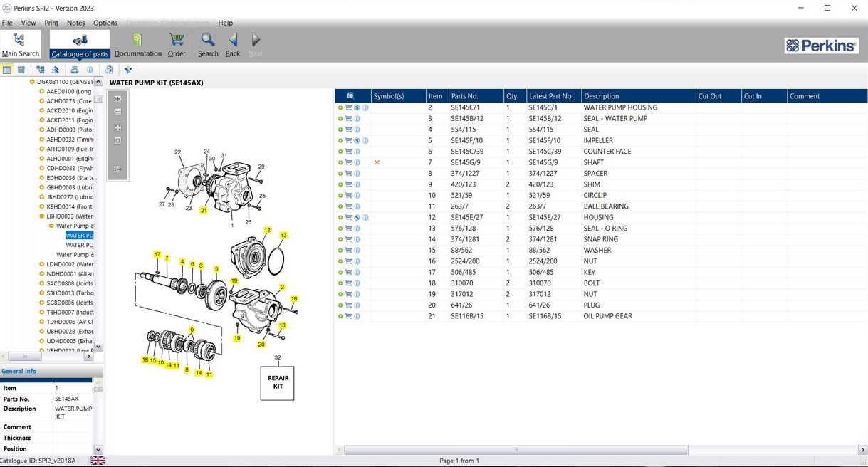The height and width of the screenshot is (467, 868).
Task: Click the info icon for OIL PUMP GEAR
Action: coord(357,316)
